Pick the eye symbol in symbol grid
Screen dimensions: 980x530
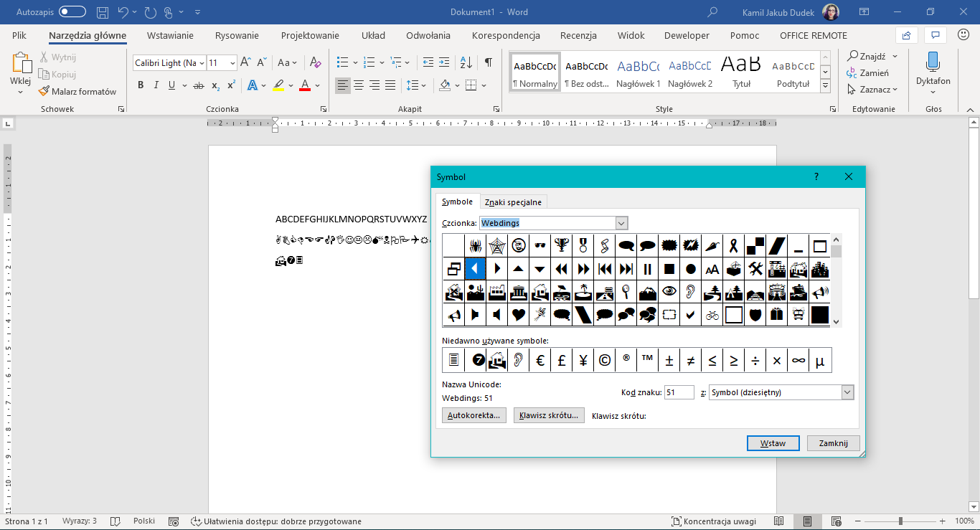coord(669,291)
